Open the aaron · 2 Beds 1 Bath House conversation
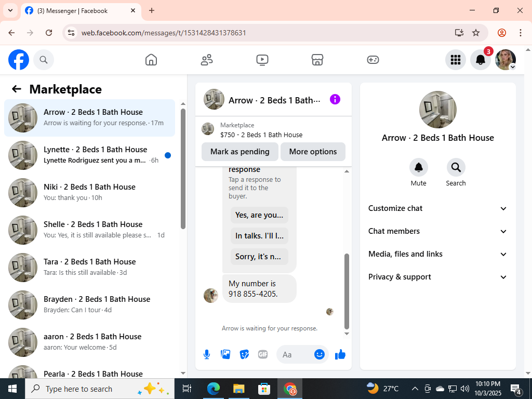Viewport: 532px width, 399px height. pos(89,342)
